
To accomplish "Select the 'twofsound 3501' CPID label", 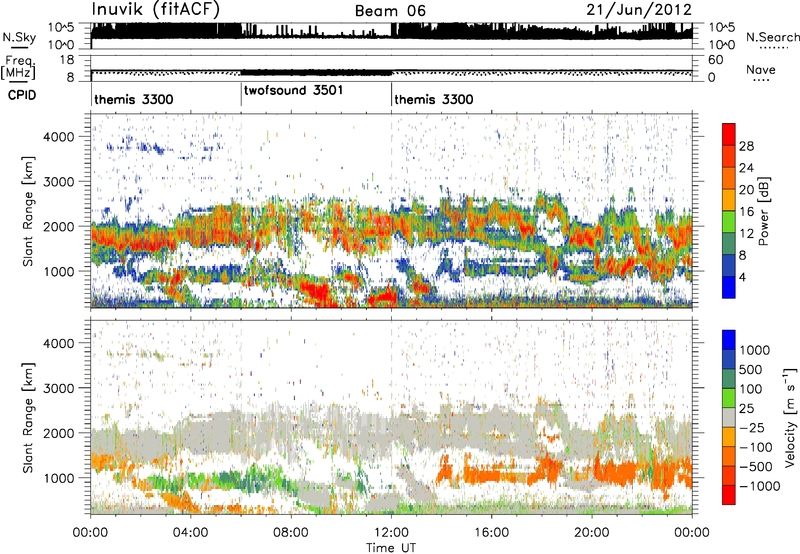I will [293, 91].
